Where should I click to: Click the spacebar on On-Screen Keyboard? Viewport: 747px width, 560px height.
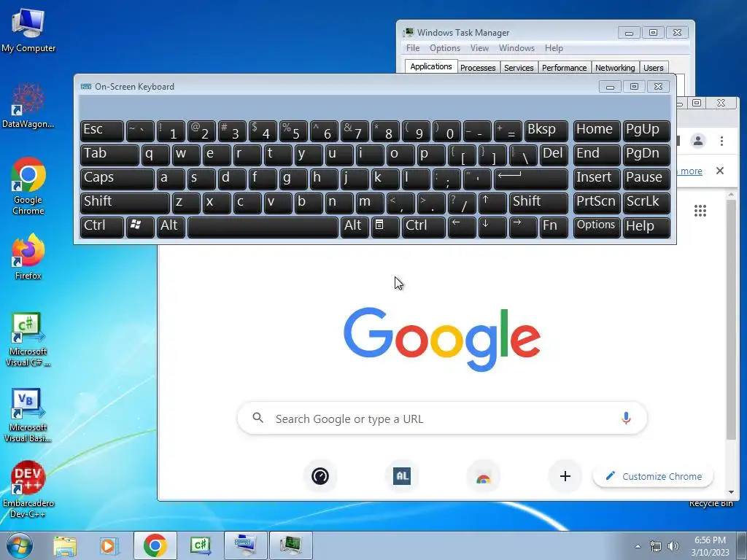coord(263,227)
